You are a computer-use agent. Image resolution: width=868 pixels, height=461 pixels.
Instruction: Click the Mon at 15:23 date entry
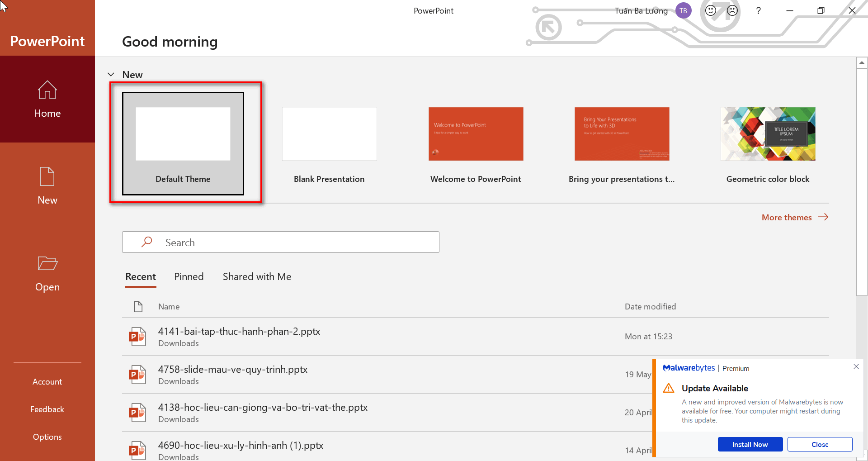point(648,337)
